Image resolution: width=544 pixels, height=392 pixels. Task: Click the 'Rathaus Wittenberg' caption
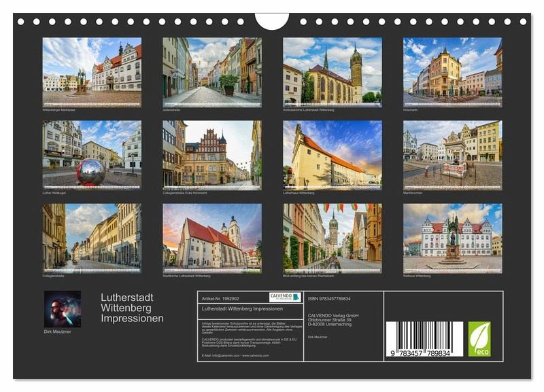(x=417, y=277)
